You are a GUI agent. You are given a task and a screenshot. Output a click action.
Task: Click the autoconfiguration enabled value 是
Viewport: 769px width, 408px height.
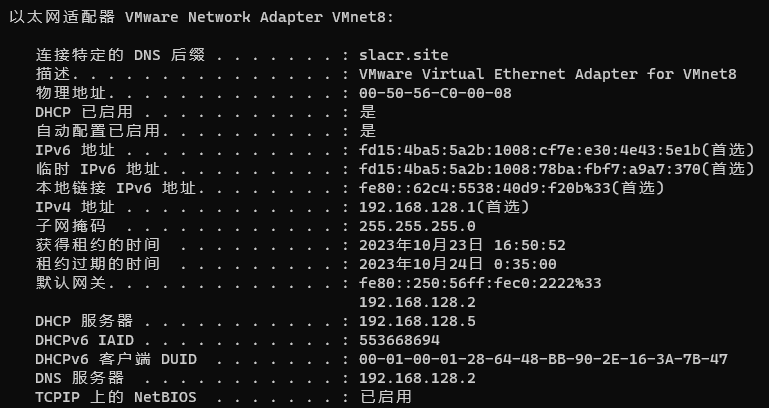[x=367, y=131]
